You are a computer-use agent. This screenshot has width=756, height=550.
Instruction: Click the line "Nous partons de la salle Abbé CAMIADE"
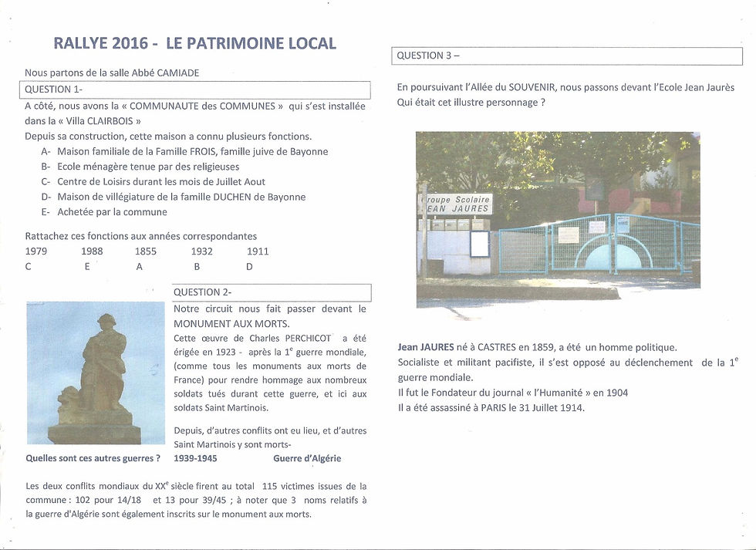(112, 73)
